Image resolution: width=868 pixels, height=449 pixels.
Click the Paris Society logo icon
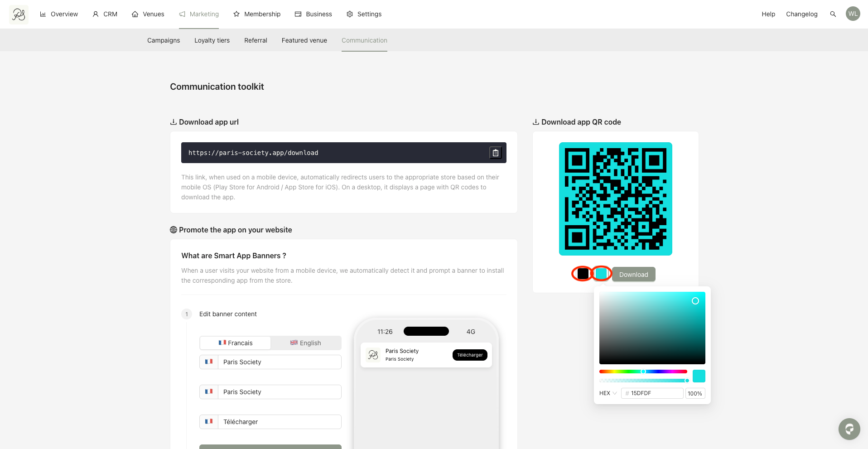(19, 14)
